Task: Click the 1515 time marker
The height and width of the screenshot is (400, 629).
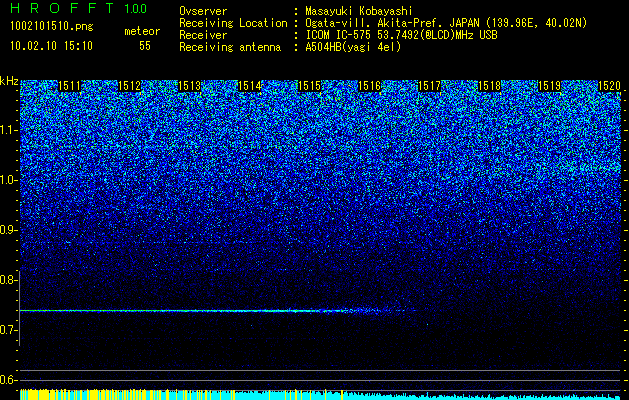Action: point(310,86)
